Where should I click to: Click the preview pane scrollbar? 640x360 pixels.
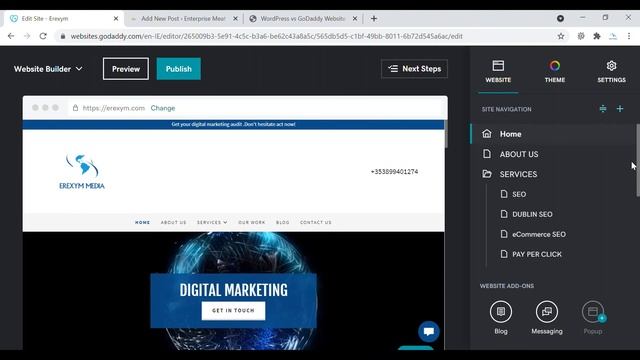pos(446,134)
